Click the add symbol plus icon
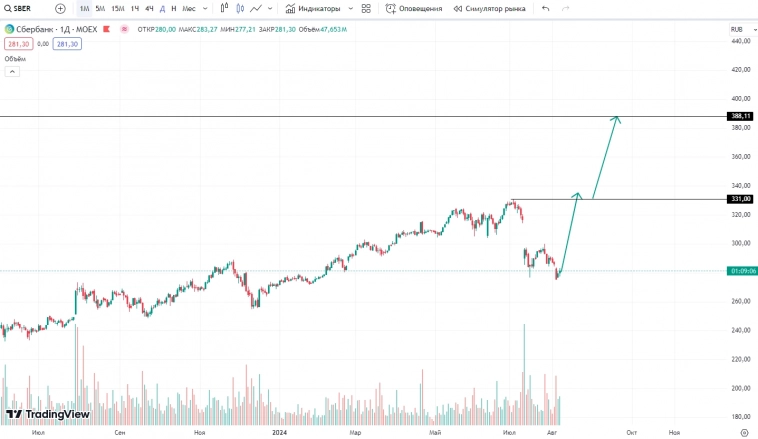Image resolution: width=758 pixels, height=439 pixels. 60,8
